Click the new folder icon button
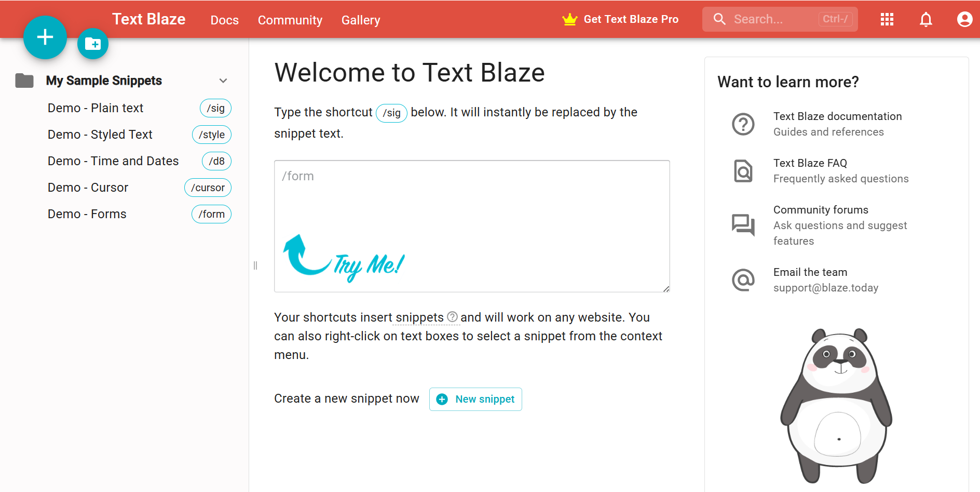 (x=93, y=44)
